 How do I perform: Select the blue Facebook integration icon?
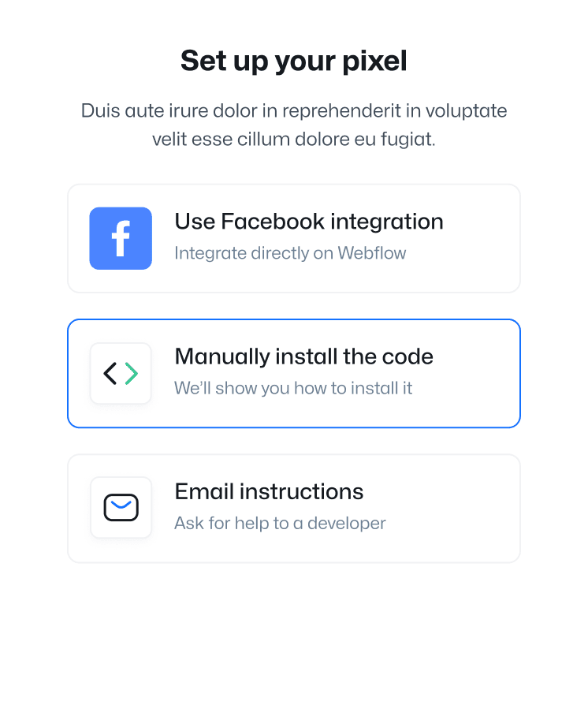click(121, 238)
